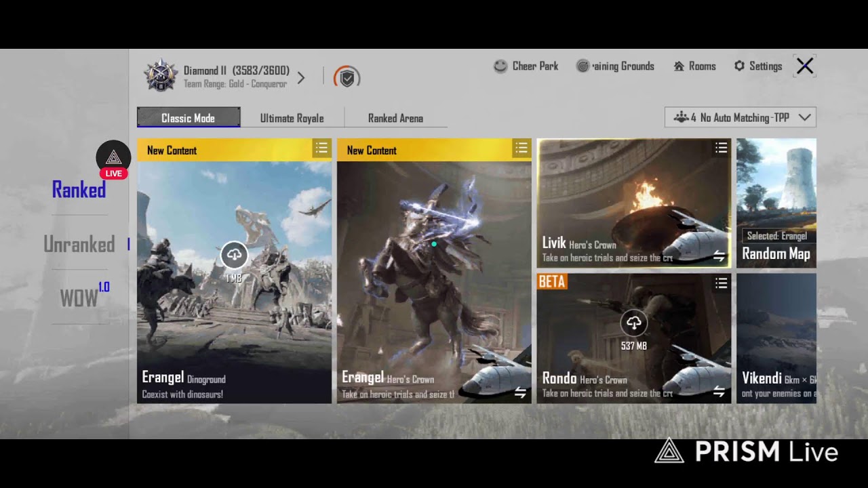Viewport: 868px width, 488px height.
Task: Switch to the Classic Mode tab
Action: (189, 117)
